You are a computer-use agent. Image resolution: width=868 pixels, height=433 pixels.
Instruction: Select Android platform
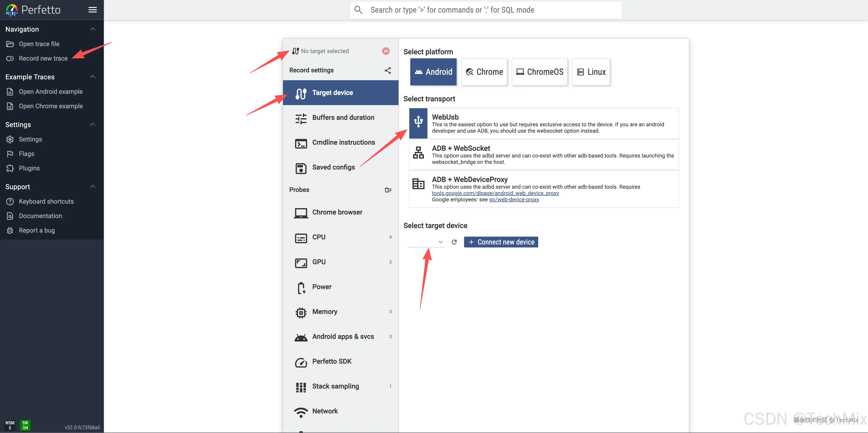point(433,72)
